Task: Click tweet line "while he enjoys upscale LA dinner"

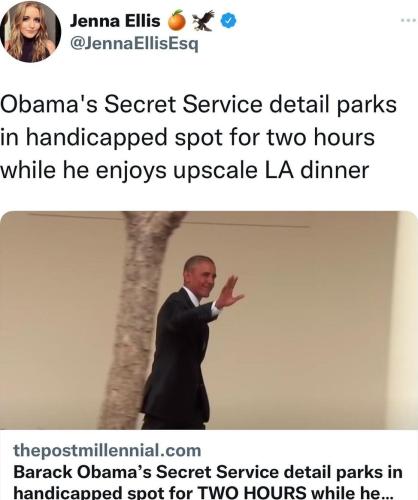Action: [x=185, y=170]
